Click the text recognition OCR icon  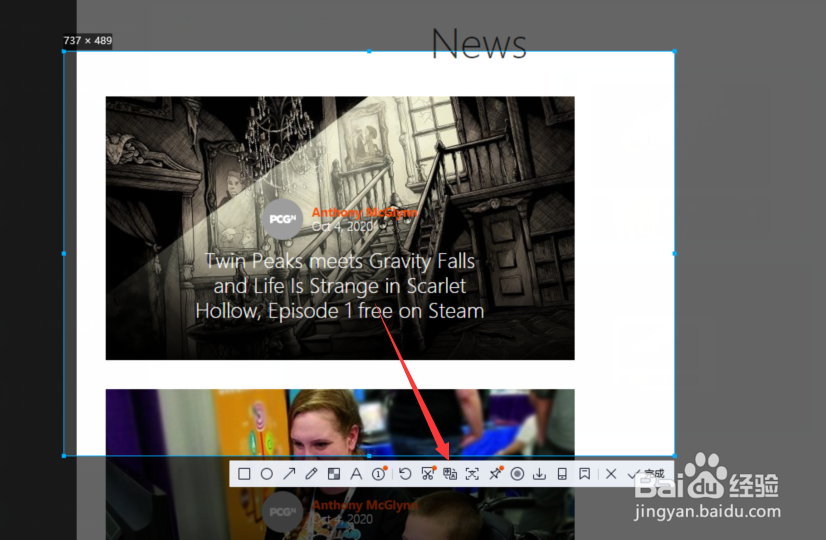(x=472, y=474)
